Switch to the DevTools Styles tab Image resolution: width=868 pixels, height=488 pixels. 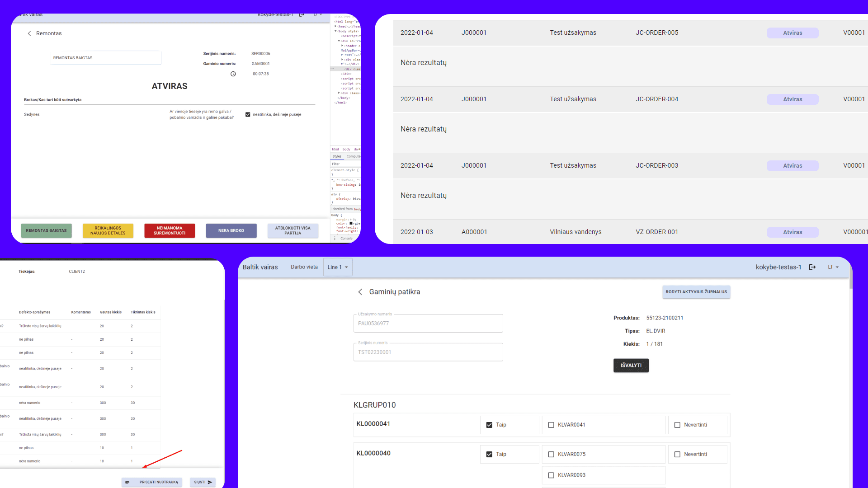tap(337, 156)
